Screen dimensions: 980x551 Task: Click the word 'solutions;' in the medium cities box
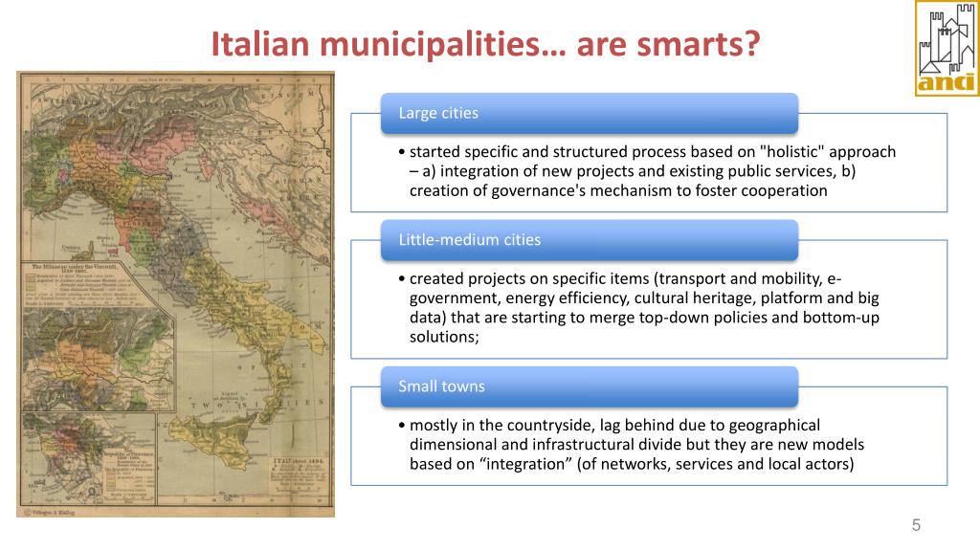coord(444,337)
